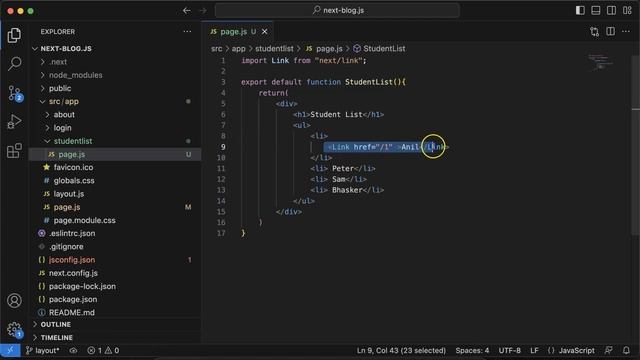Toggle the secondary side bar

pyautogui.click(x=611, y=11)
